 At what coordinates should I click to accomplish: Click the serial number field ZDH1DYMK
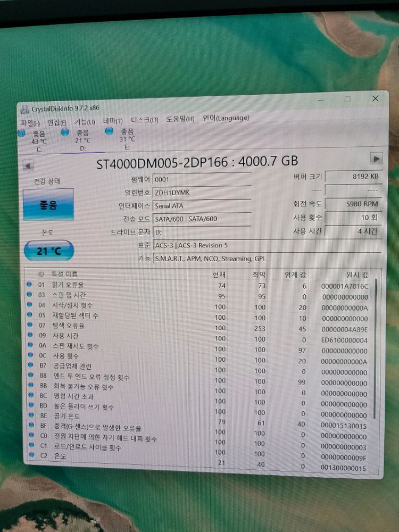[202, 192]
